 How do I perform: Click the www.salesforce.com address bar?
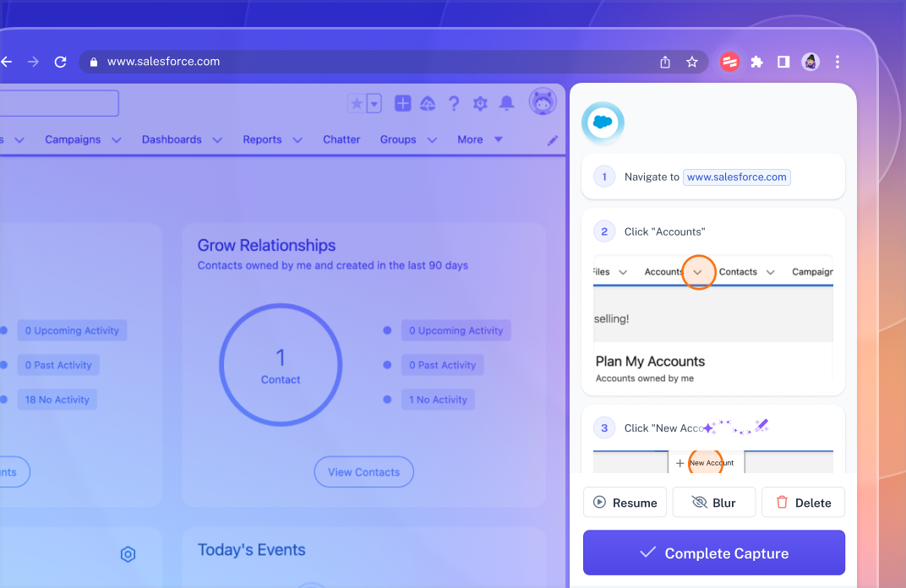click(x=394, y=62)
